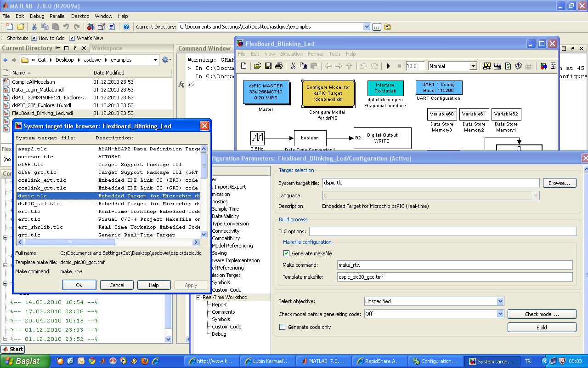
Task: Open GUIDE from the MATLAB toolbar icon
Action: click(101, 27)
